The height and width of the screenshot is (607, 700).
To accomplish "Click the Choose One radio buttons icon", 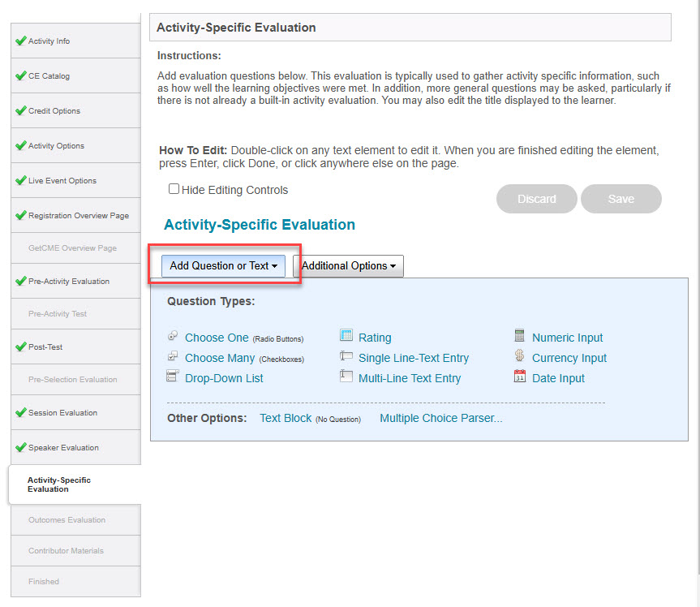I will coord(173,336).
